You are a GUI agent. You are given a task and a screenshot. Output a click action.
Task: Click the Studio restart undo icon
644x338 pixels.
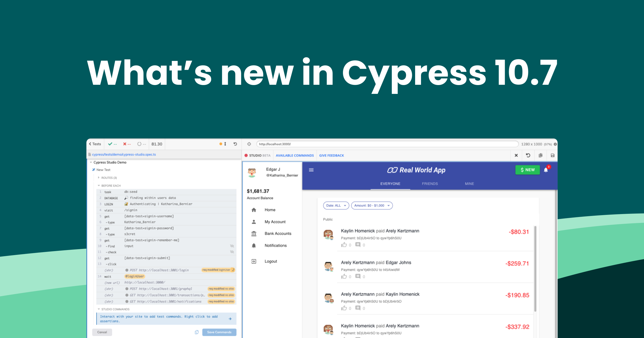pos(528,155)
